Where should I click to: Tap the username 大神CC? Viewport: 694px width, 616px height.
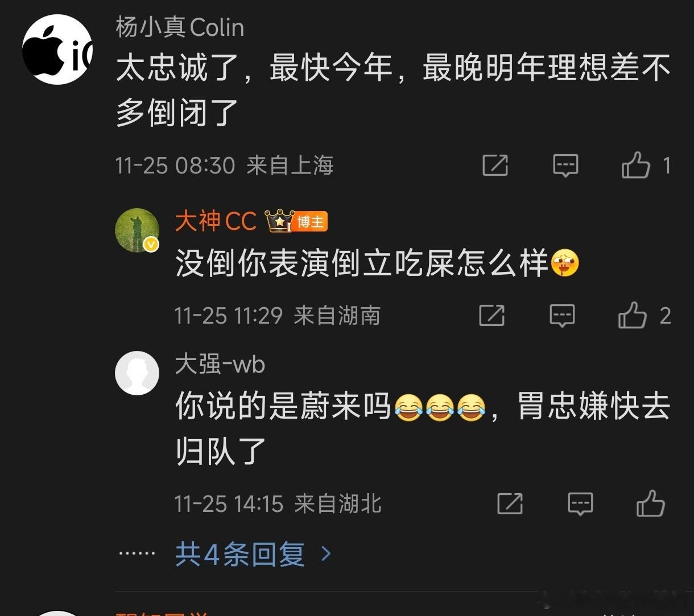(x=216, y=221)
